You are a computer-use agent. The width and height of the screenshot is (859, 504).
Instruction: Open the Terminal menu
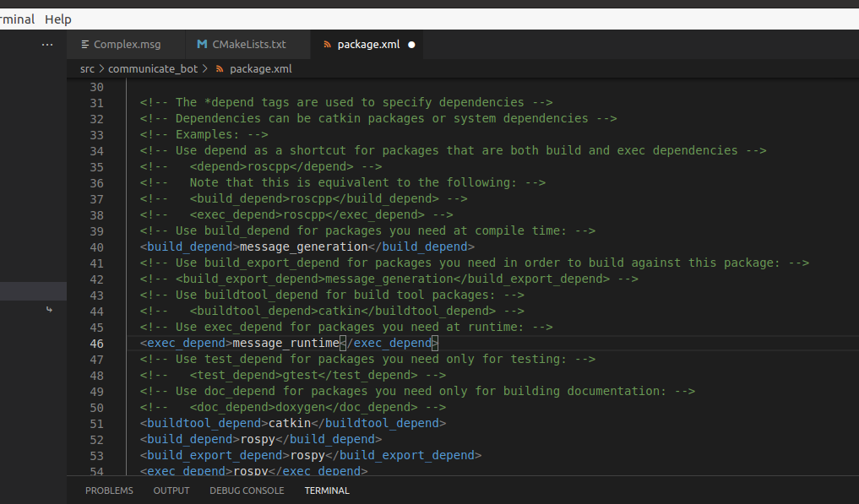[x=17, y=19]
